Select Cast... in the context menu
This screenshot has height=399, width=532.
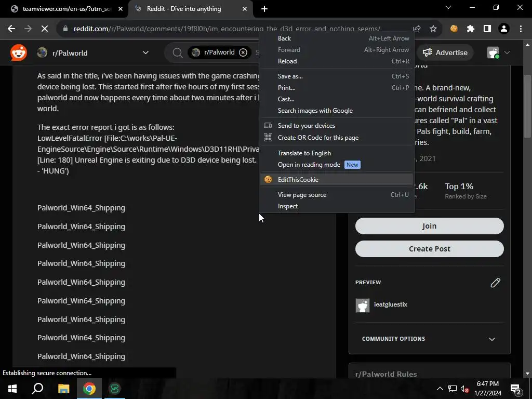point(337,99)
